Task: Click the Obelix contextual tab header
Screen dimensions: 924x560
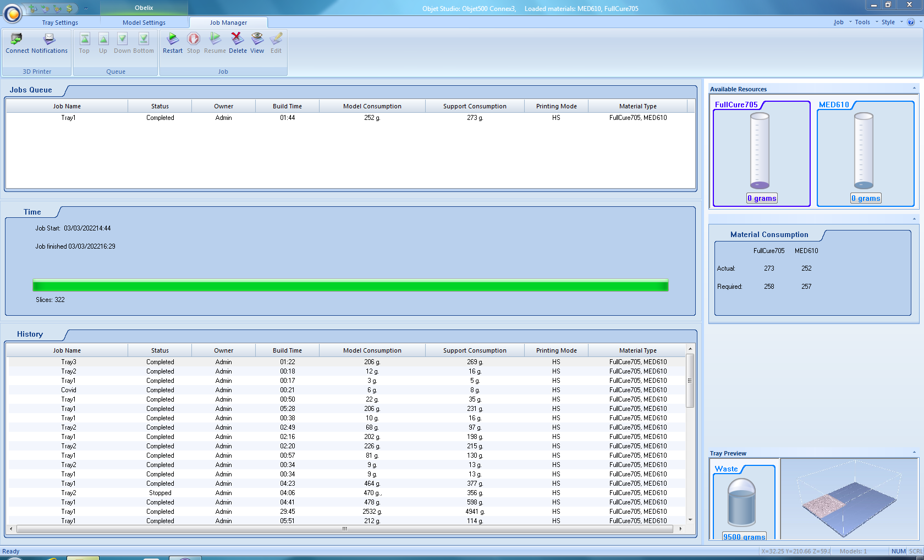Action: pos(144,8)
